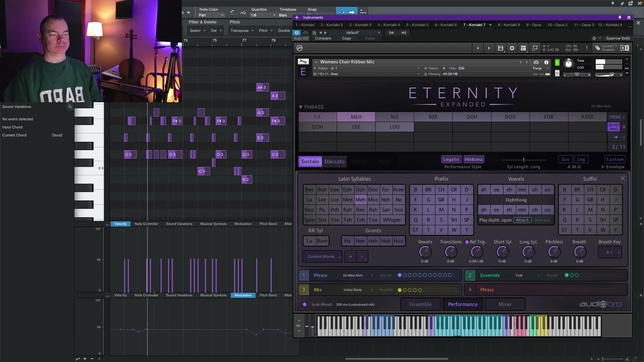Select the MEH phrase cell
This screenshot has height=362, width=644.
tap(356, 117)
